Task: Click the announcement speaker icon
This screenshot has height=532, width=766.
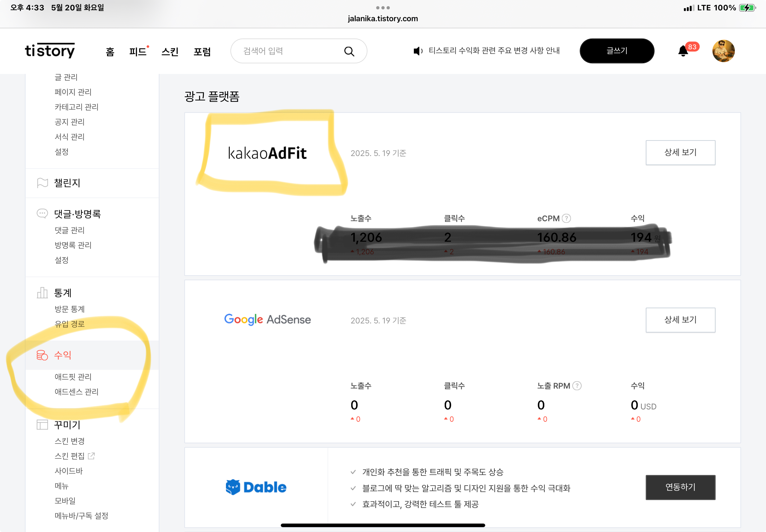Action: (418, 51)
